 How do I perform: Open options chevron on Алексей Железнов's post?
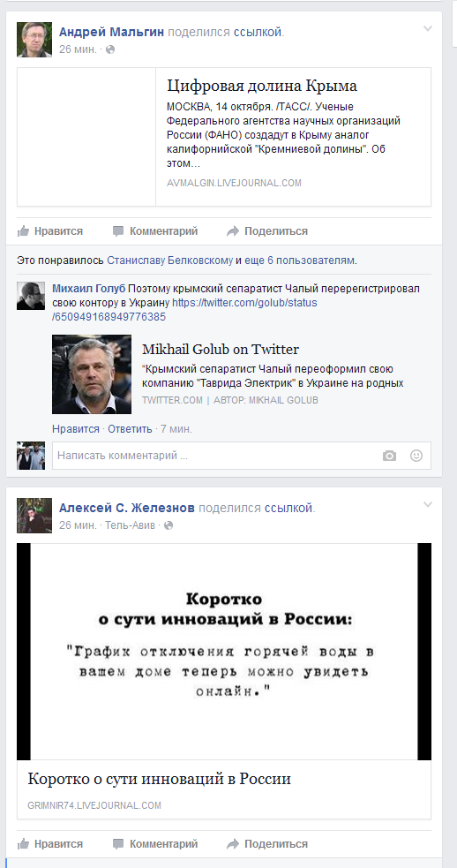[427, 504]
